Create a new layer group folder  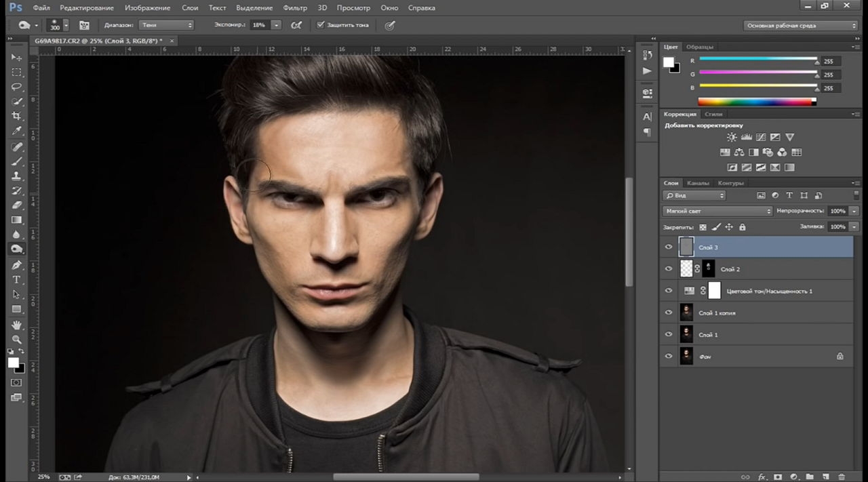click(x=810, y=477)
